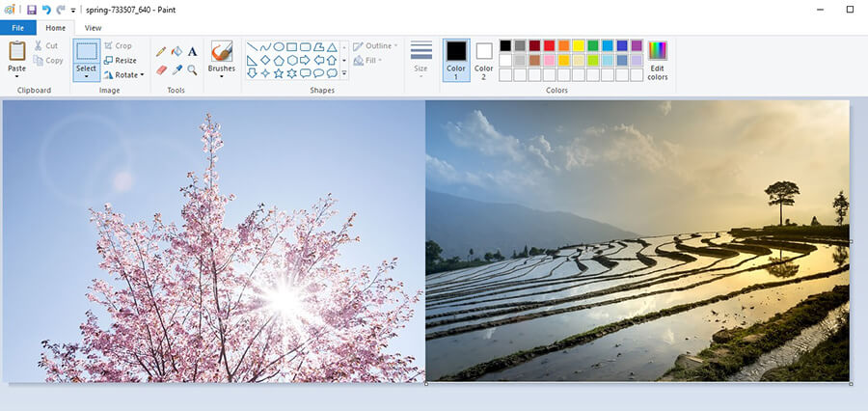Click the cherry blossom image on canvas
Screen dimensions: 868x411
pos(214,241)
